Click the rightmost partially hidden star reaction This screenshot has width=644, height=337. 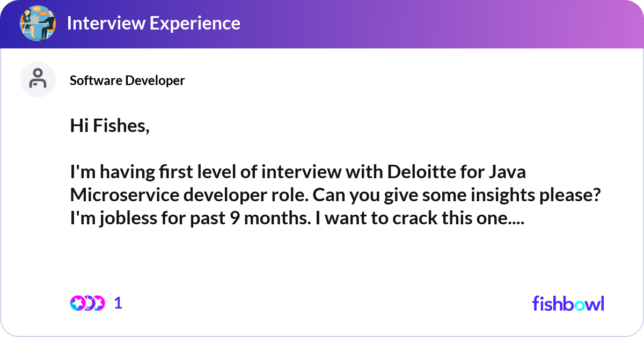click(100, 303)
